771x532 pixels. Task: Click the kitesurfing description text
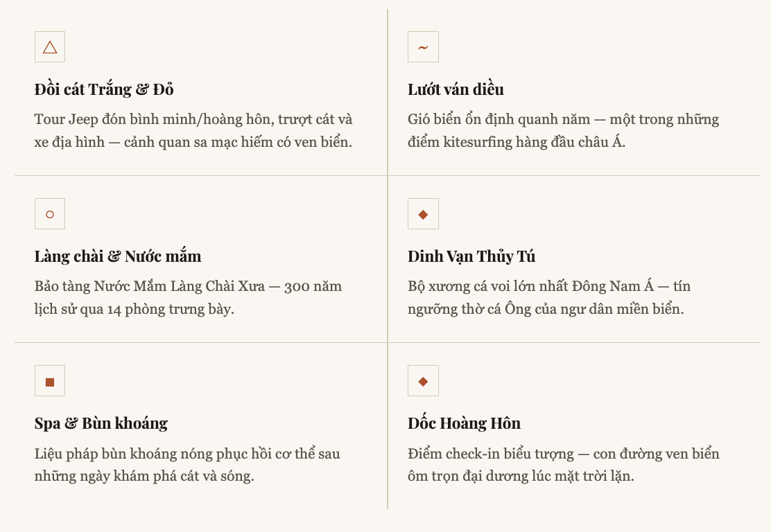point(563,131)
